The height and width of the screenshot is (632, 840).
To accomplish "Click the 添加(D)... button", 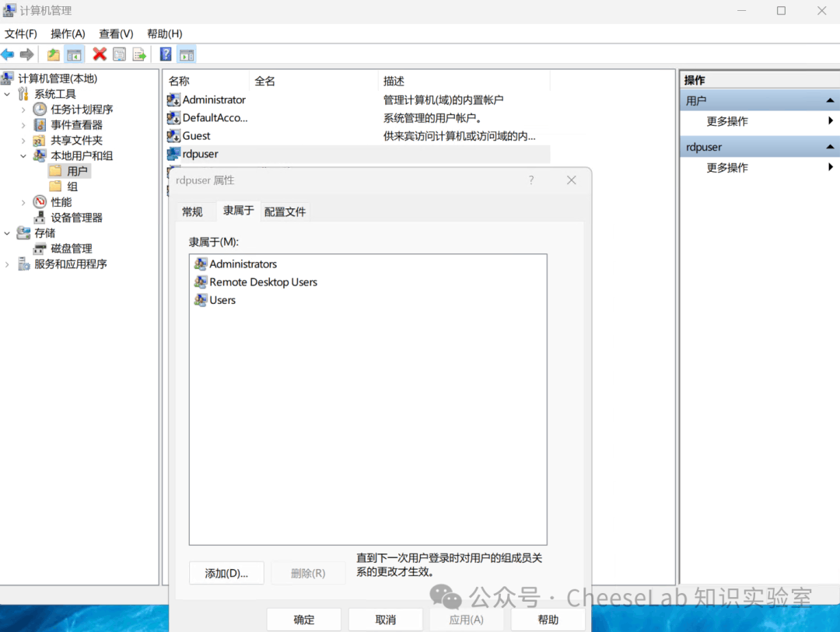I will click(226, 573).
